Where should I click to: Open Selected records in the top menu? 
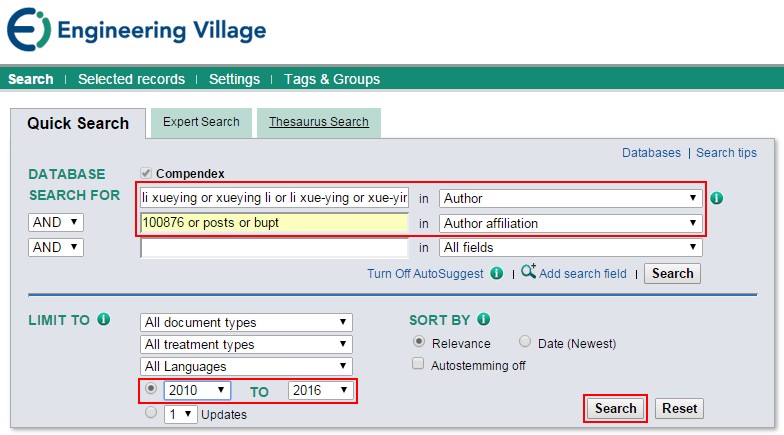pyautogui.click(x=131, y=79)
